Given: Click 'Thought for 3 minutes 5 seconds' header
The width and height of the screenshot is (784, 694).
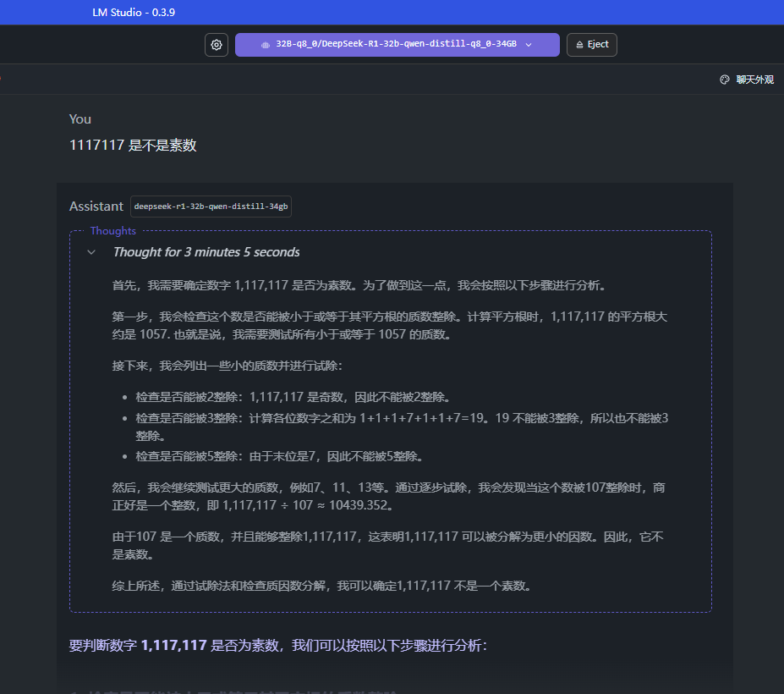Looking at the screenshot, I should tap(206, 252).
